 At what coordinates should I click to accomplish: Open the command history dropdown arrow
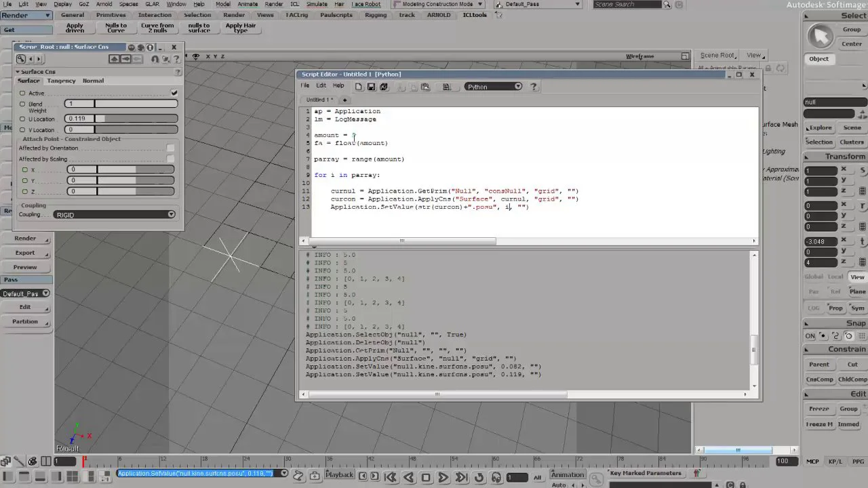click(x=284, y=474)
